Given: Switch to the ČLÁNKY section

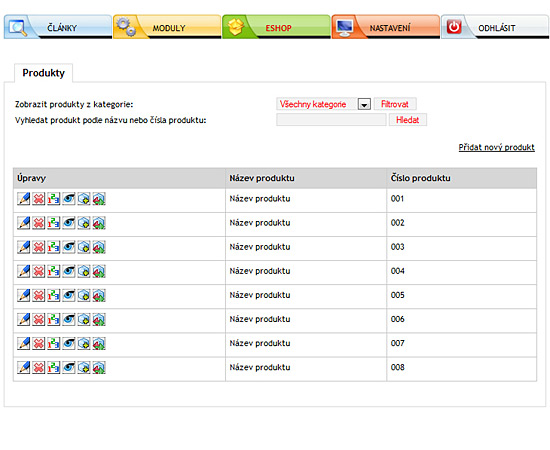Looking at the screenshot, I should pyautogui.click(x=58, y=27).
